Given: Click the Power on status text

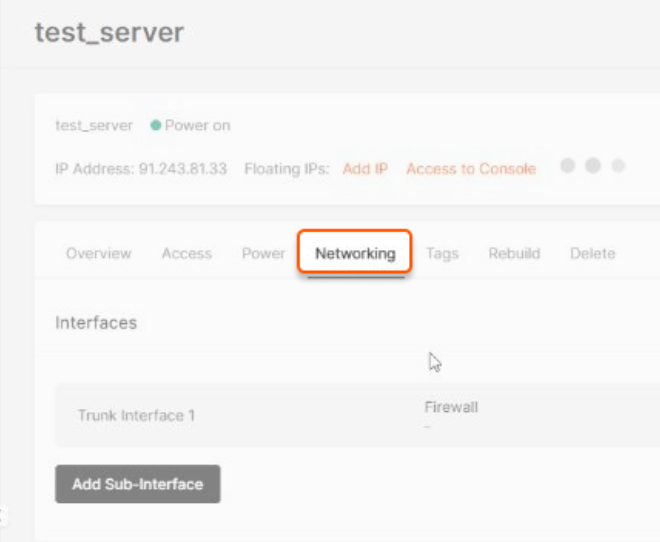Looking at the screenshot, I should tap(197, 125).
